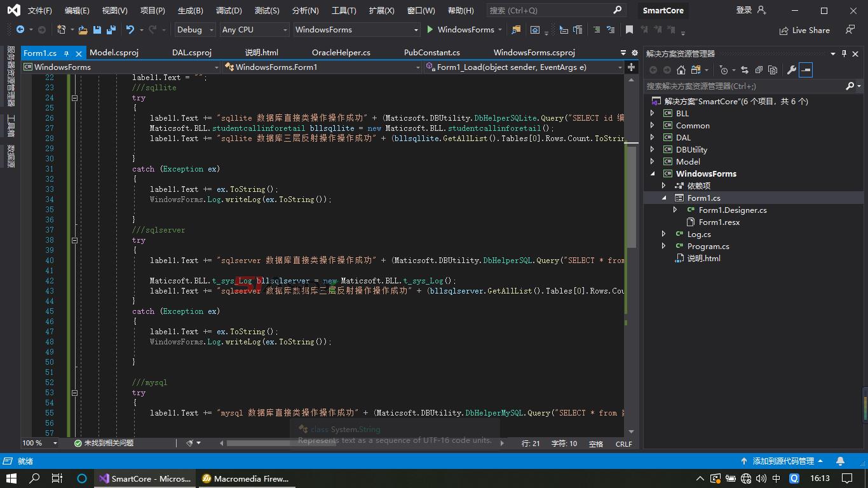Open the Windows Start menu

tap(11, 478)
